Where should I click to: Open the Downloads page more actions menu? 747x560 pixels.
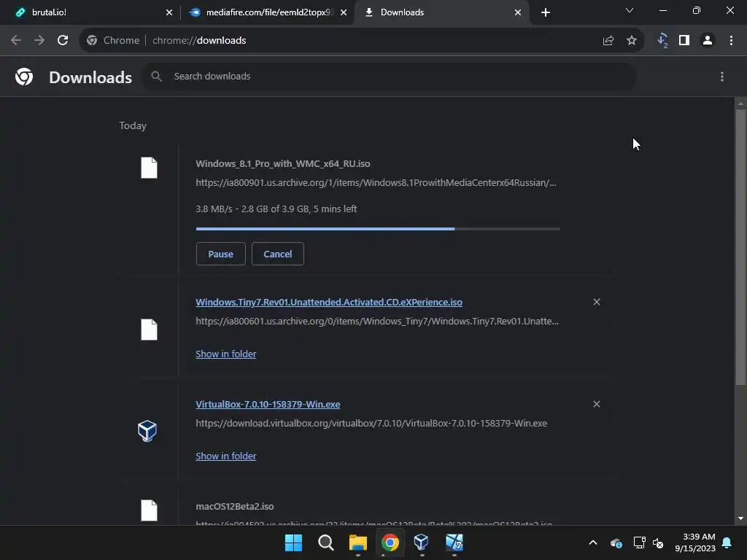[722, 77]
